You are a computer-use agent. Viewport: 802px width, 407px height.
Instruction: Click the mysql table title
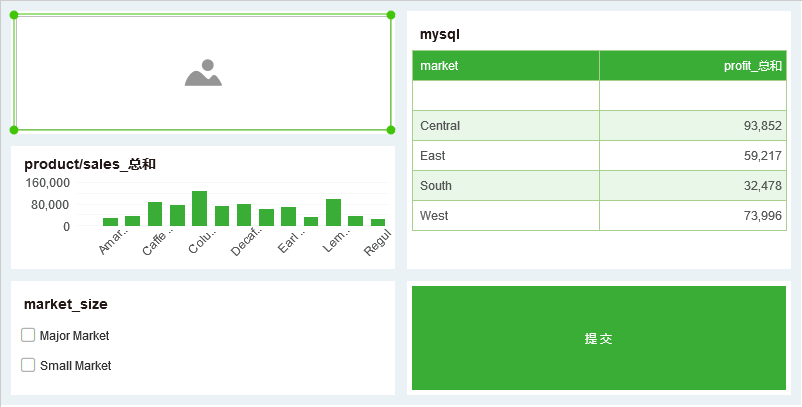point(440,35)
